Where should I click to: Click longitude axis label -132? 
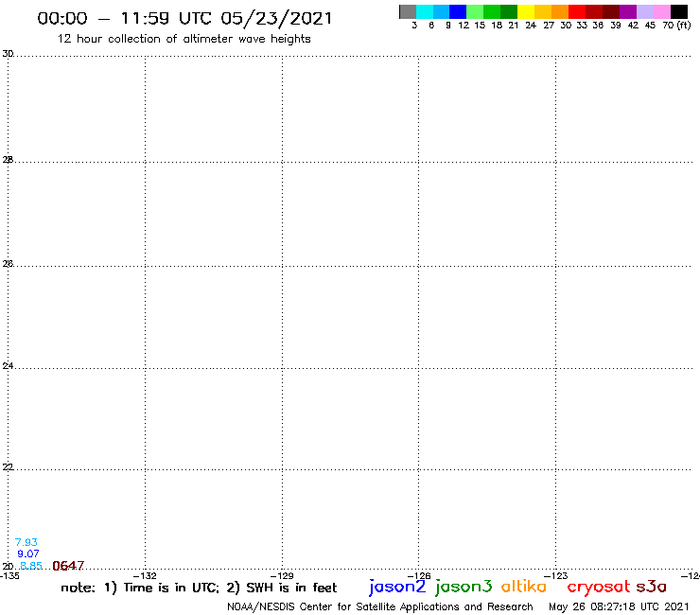(145, 575)
